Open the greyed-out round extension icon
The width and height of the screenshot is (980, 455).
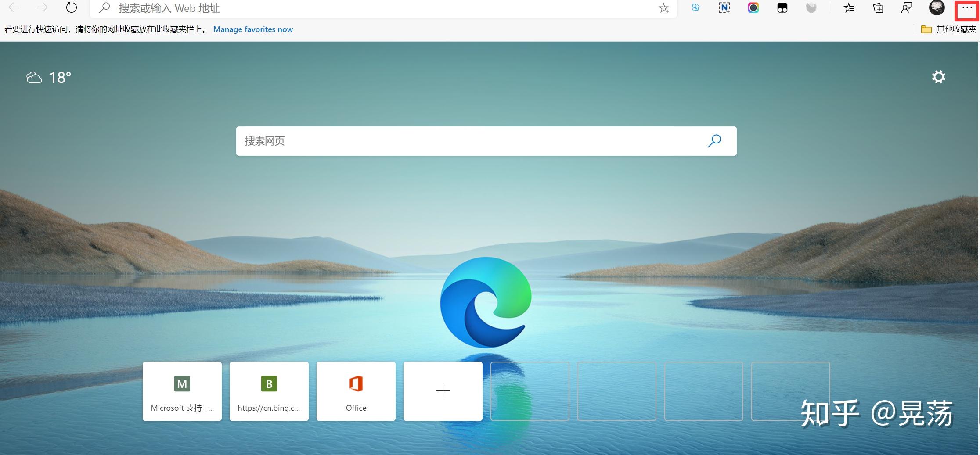click(x=811, y=8)
